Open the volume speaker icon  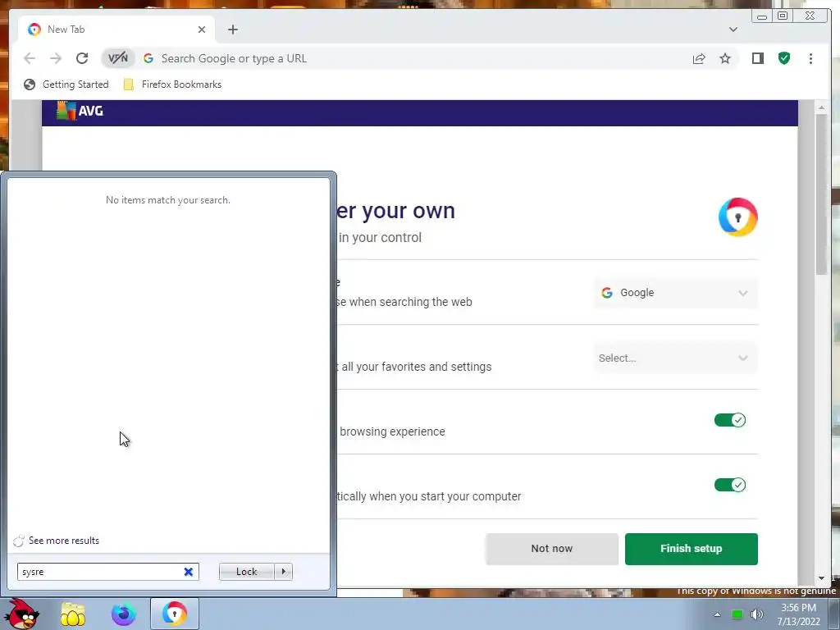(x=757, y=614)
